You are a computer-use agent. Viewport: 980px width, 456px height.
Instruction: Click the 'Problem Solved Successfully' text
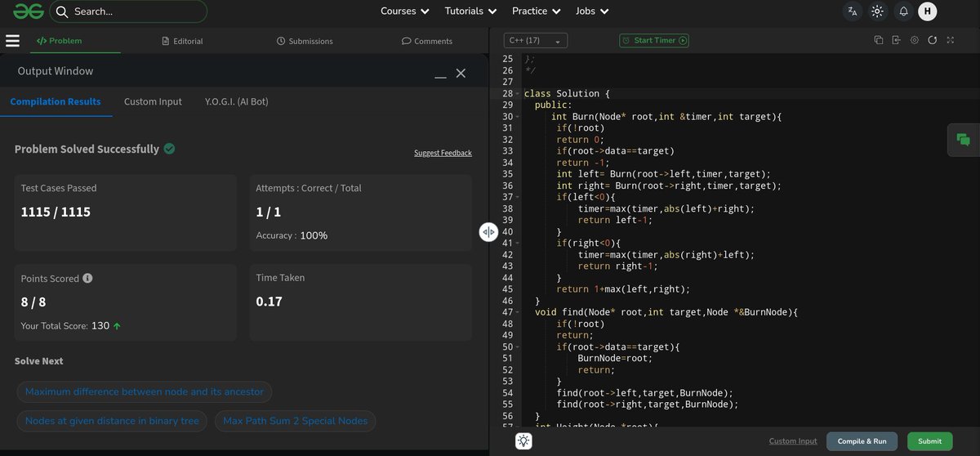tap(87, 149)
